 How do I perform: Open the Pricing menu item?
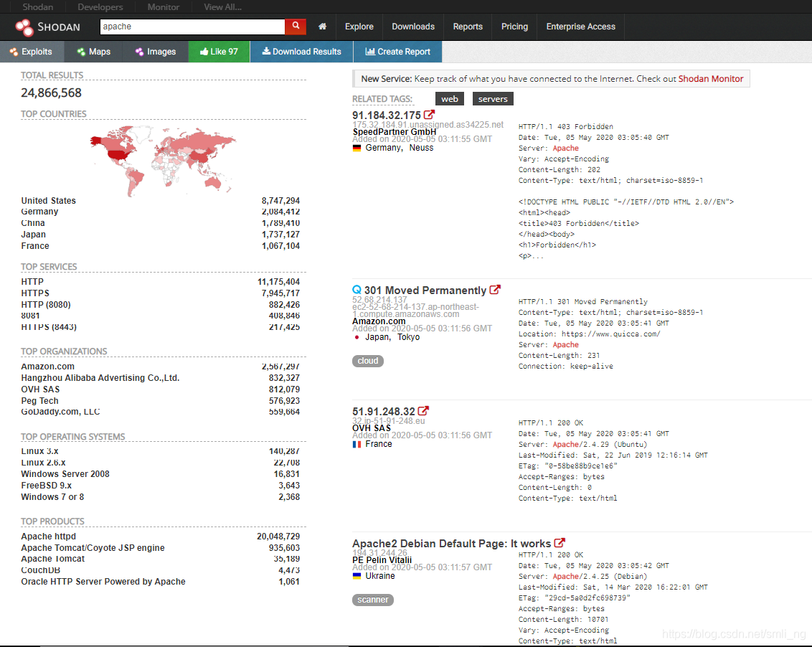click(x=514, y=27)
